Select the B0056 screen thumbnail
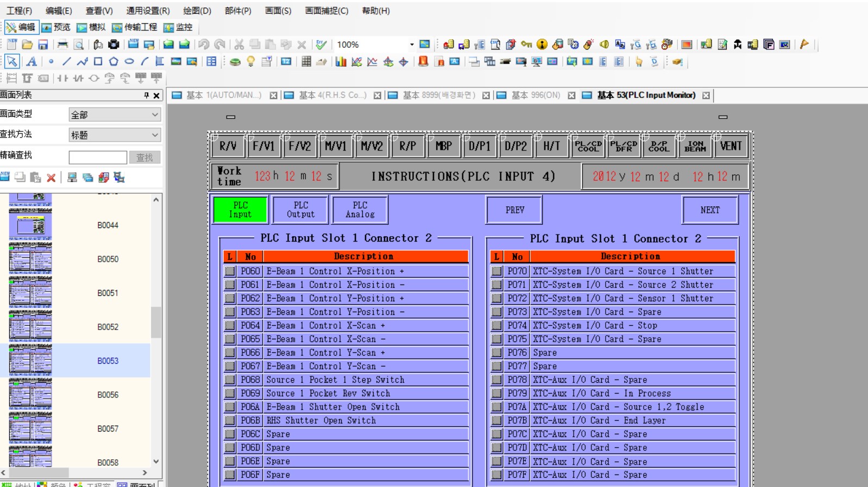Screen dimensions: 868x487 30,395
